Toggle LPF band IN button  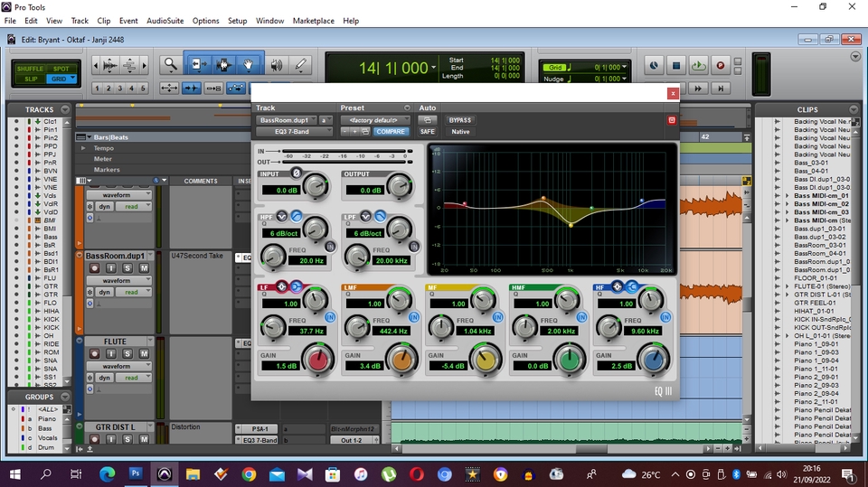[413, 247]
